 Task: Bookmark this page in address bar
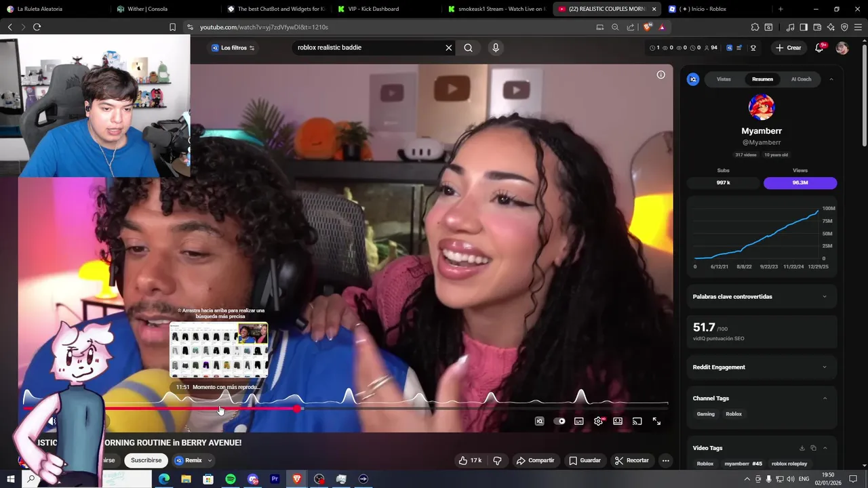tap(172, 27)
